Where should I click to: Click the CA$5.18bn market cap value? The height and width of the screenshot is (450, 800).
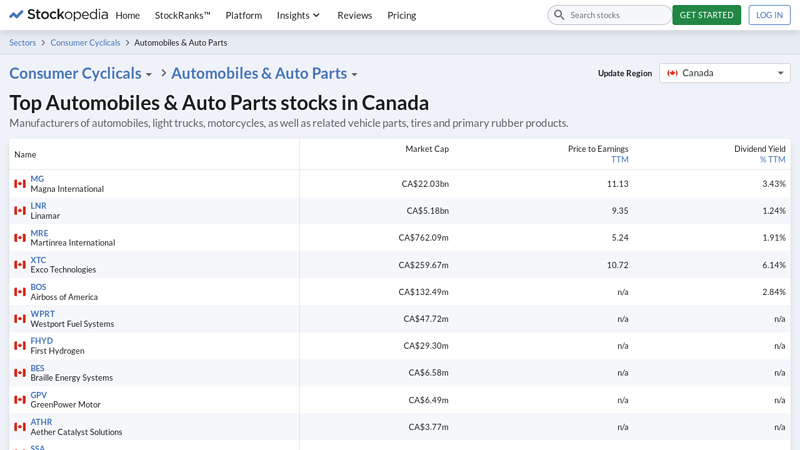[428, 211]
